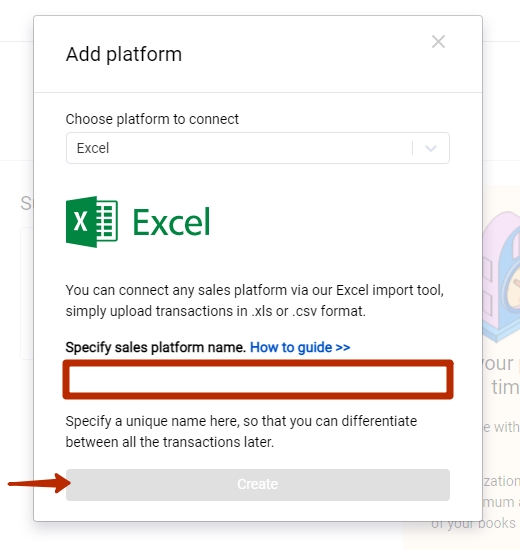Image resolution: width=520 pixels, height=550 pixels.
Task: Click the divider line beside the dropdown chevron
Action: click(x=413, y=148)
